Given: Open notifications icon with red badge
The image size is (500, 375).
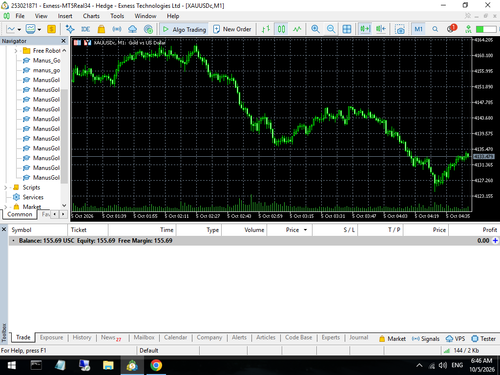Looking at the screenshot, I should pos(452,29).
